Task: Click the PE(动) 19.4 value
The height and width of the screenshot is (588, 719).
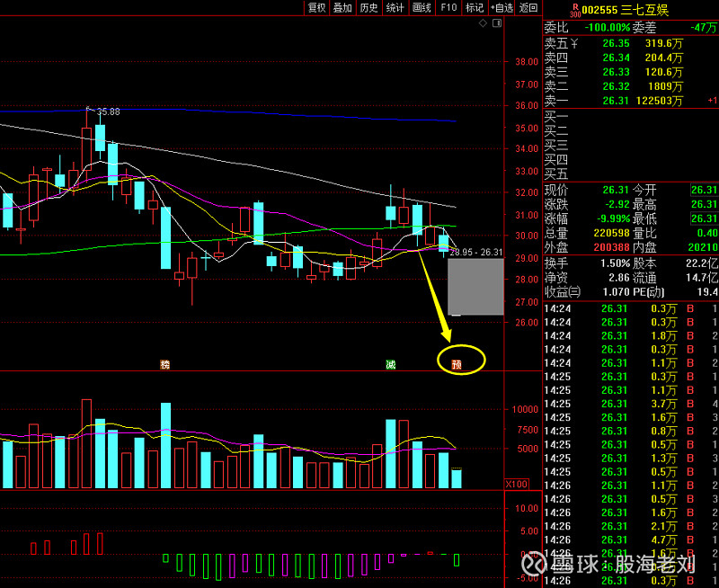Action: point(707,291)
